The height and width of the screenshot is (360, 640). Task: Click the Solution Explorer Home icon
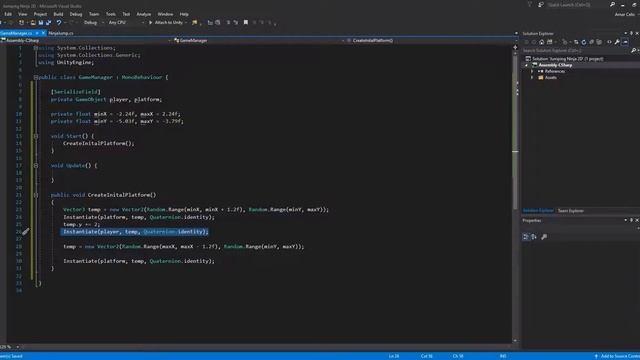[542, 42]
